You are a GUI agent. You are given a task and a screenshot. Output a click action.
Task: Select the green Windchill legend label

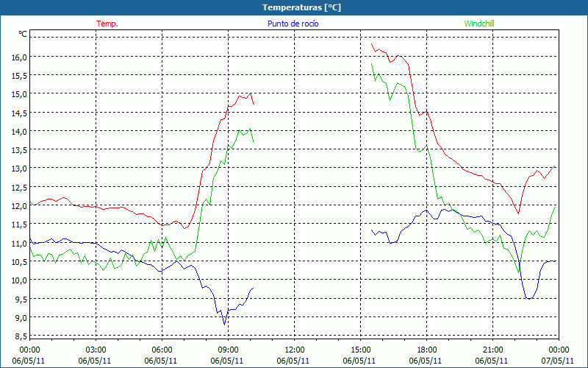(479, 24)
